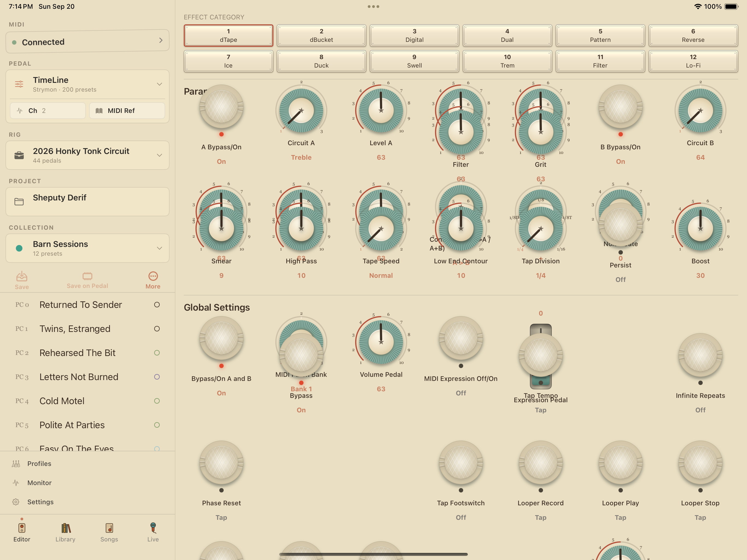Click the Level A knob

click(x=381, y=110)
